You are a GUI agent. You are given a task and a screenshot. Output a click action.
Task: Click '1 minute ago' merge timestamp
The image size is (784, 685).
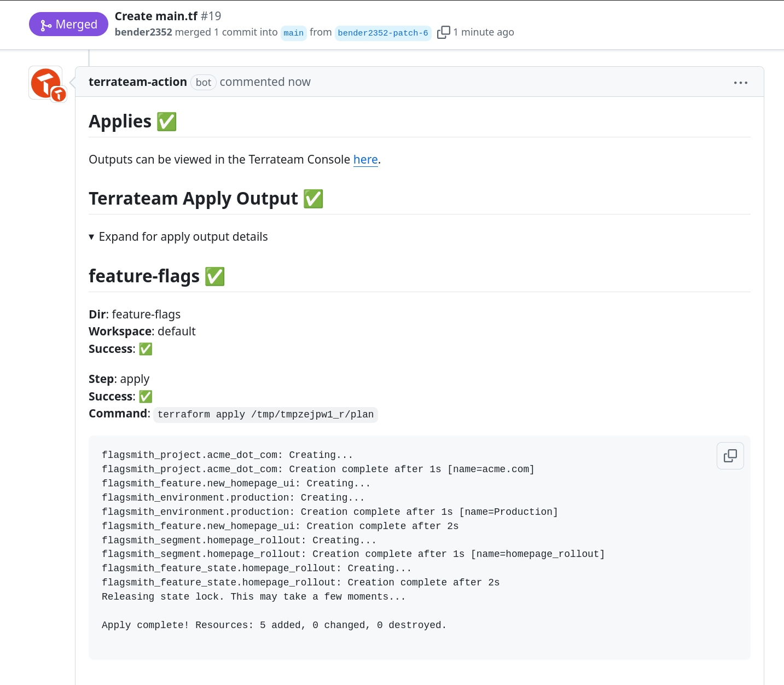pyautogui.click(x=484, y=32)
